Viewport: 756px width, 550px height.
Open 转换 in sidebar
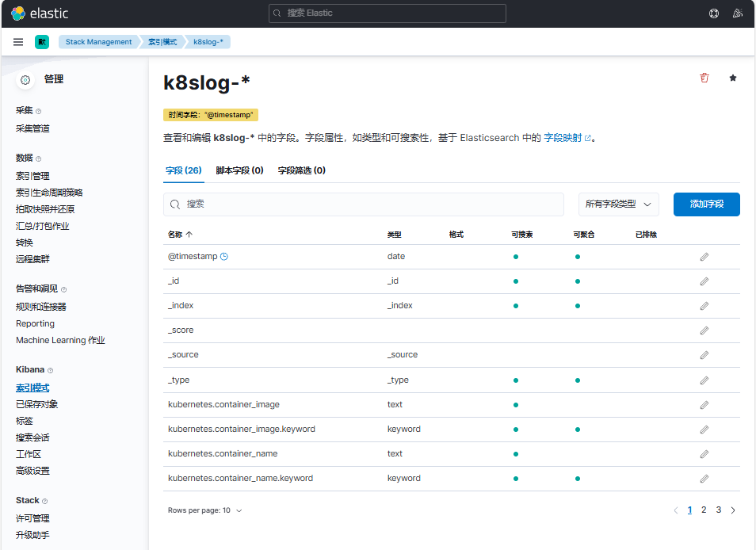click(x=25, y=243)
